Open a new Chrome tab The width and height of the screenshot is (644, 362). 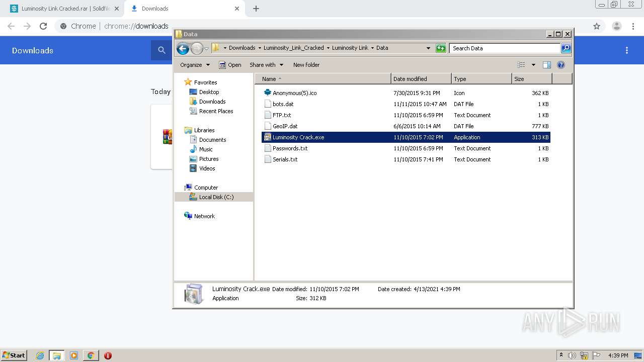pyautogui.click(x=256, y=9)
